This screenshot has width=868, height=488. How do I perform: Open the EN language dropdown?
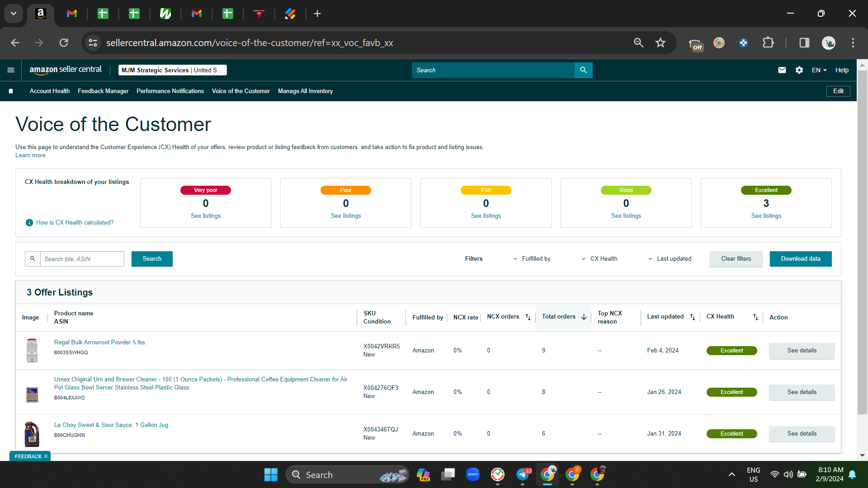[819, 70]
